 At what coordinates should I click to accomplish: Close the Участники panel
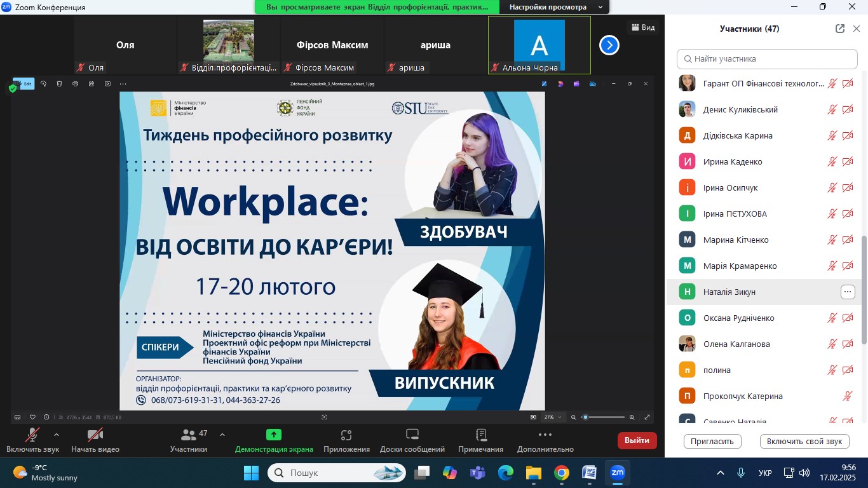tap(857, 29)
